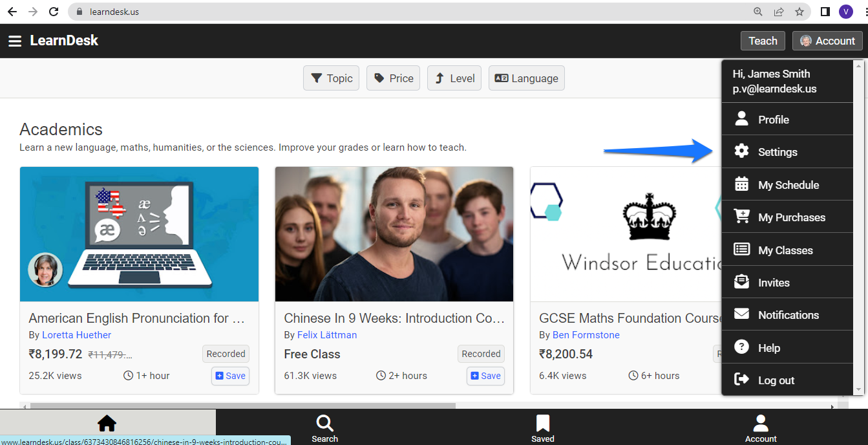868x445 pixels.
Task: Click the Help question mark icon
Action: click(x=742, y=347)
